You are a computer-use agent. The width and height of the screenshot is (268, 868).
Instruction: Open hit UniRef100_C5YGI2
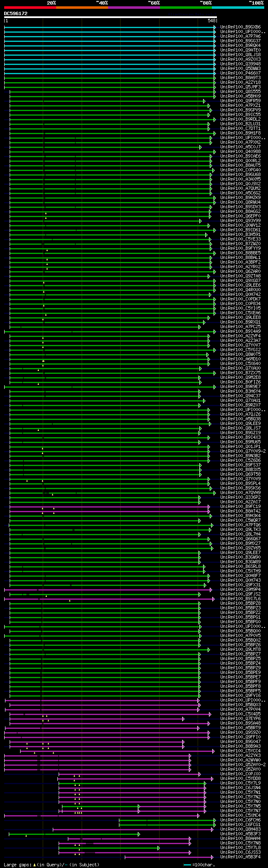(240, 350)
